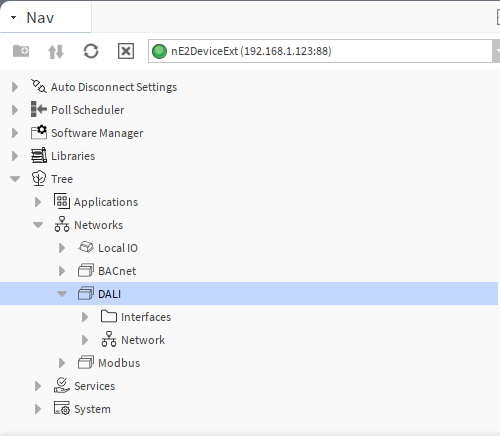This screenshot has width=500, height=436.
Task: Click the nE2DeviceExt address text
Action: (251, 51)
